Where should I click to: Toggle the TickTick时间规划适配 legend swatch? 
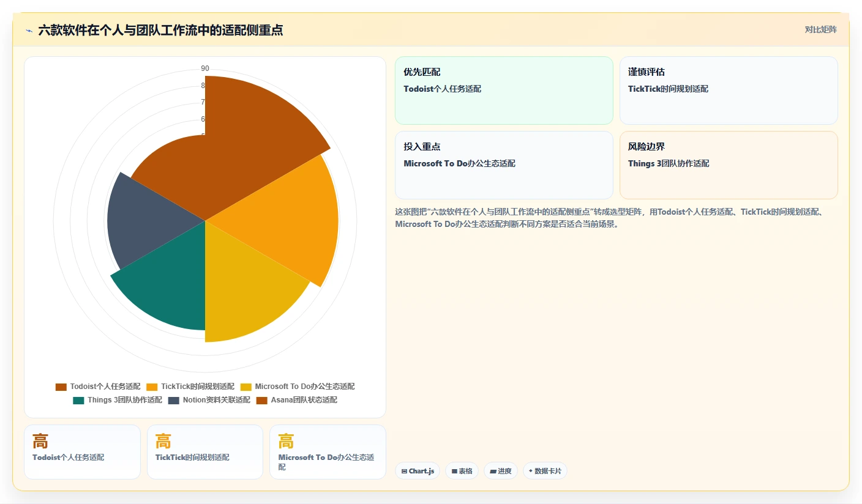pyautogui.click(x=152, y=387)
